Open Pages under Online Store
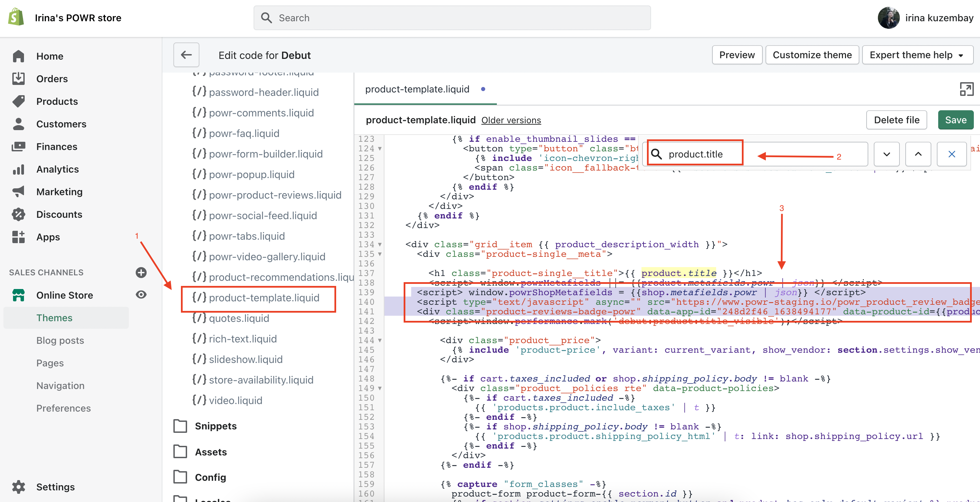The image size is (980, 502). (x=50, y=363)
